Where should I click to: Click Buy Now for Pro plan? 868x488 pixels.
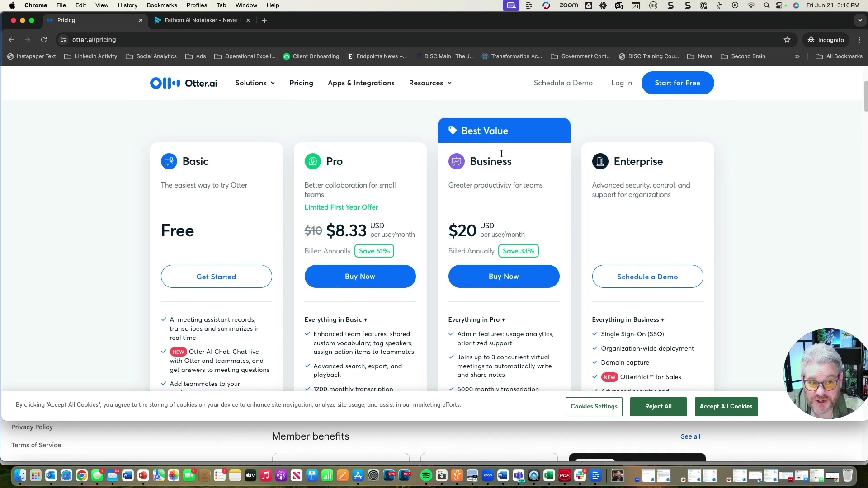[360, 277]
